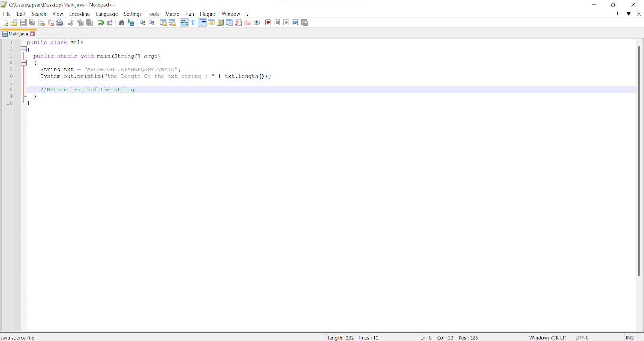Image resolution: width=644 pixels, height=341 pixels.
Task: Click the Cut scissors icon
Action: click(71, 23)
